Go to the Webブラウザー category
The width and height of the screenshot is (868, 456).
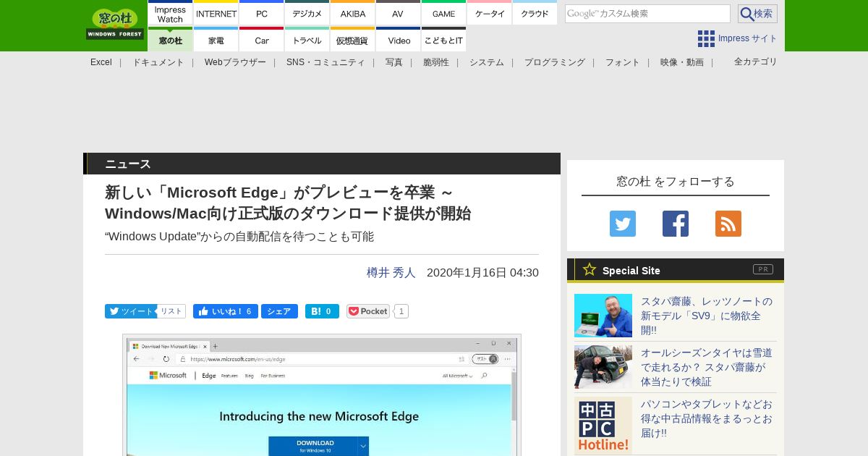click(x=235, y=62)
